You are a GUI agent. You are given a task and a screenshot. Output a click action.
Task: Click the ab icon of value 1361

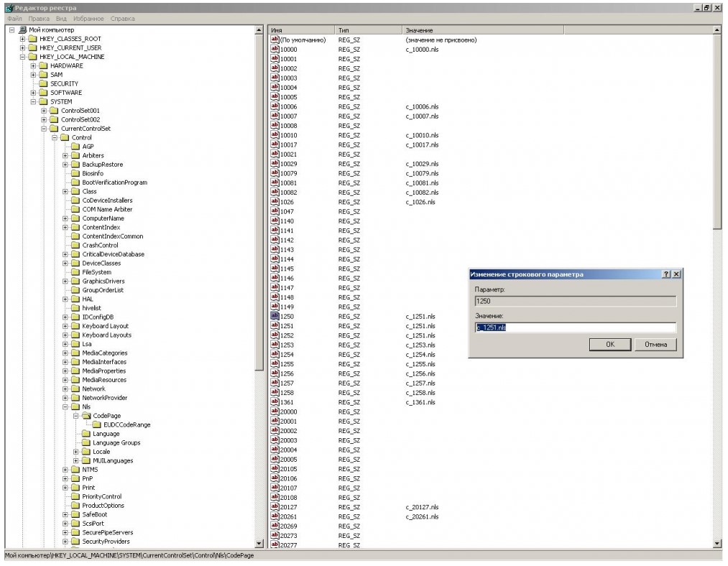tap(274, 402)
